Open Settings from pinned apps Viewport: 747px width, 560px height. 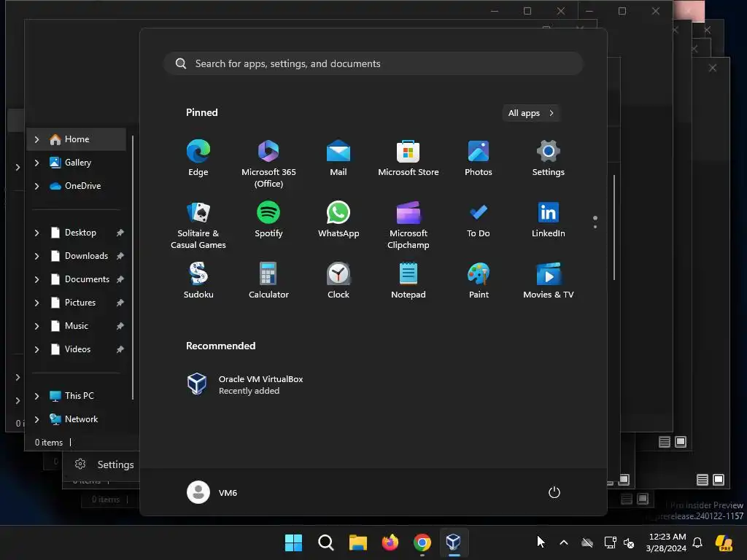pos(549,158)
